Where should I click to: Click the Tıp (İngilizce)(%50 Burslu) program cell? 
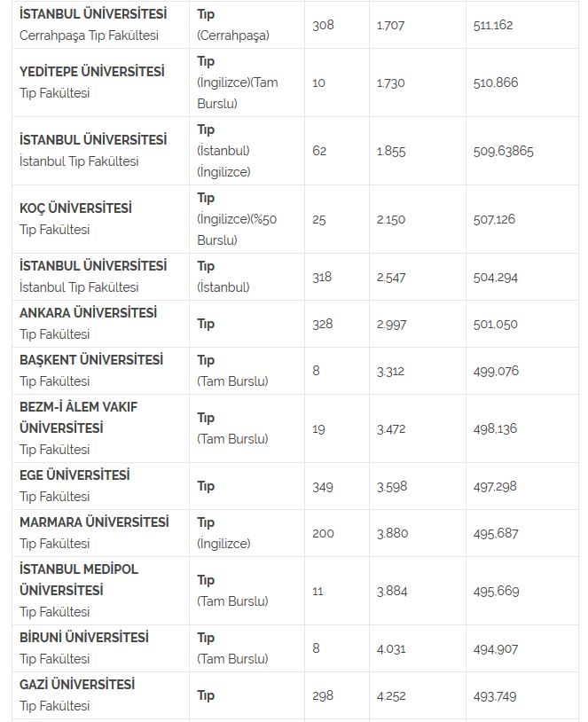click(x=237, y=219)
